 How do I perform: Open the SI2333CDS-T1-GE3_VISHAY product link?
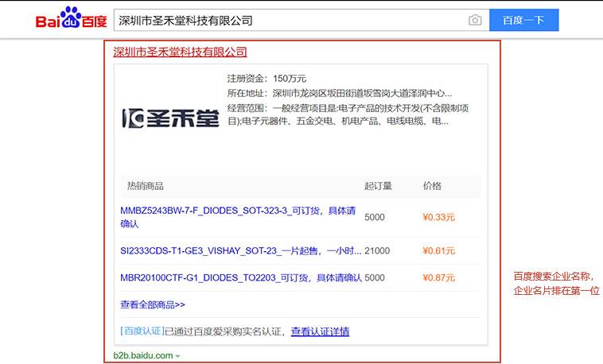(x=241, y=251)
